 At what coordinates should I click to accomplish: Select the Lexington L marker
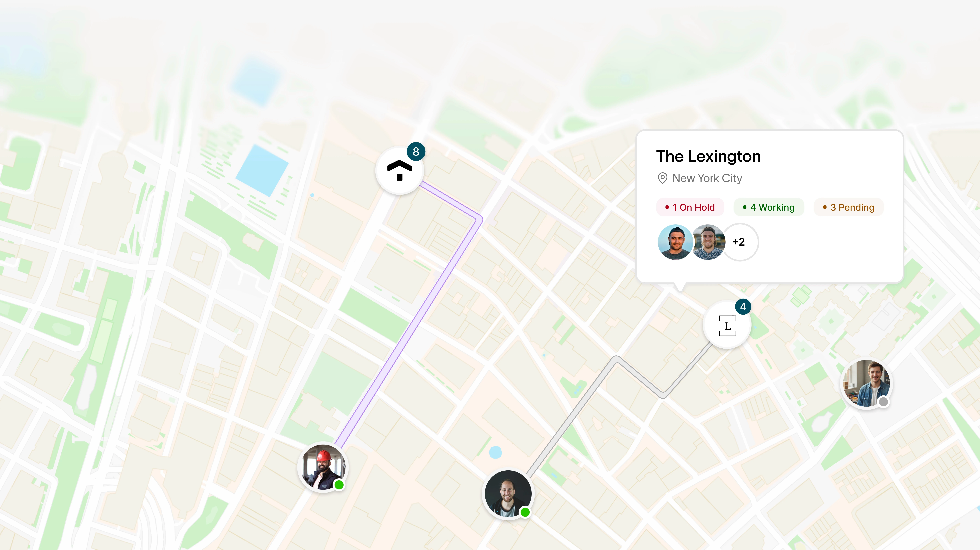point(727,325)
